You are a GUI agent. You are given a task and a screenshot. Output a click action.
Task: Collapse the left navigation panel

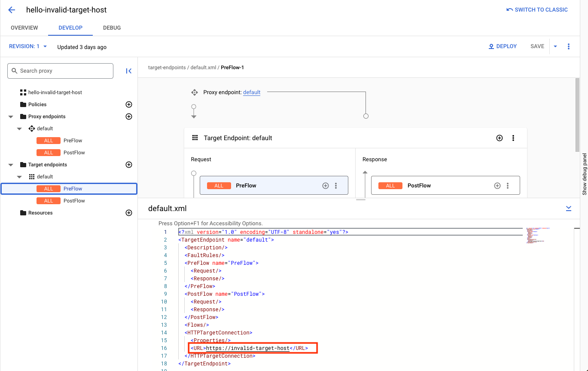128,71
